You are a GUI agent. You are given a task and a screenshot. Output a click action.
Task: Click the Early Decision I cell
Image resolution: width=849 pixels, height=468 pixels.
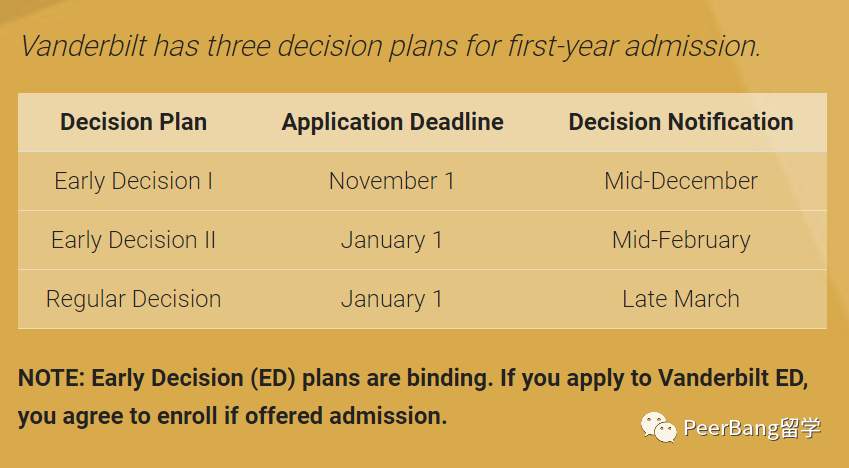coord(134,181)
